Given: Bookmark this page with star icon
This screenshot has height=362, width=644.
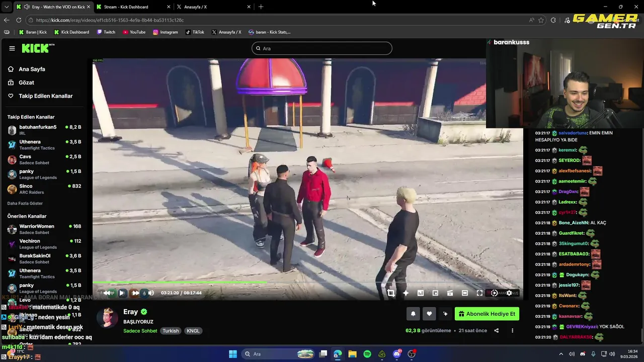Looking at the screenshot, I should coord(541,20).
